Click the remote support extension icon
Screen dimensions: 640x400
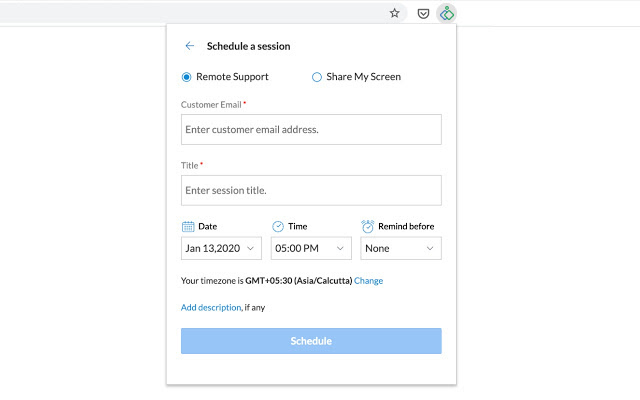[x=448, y=13]
